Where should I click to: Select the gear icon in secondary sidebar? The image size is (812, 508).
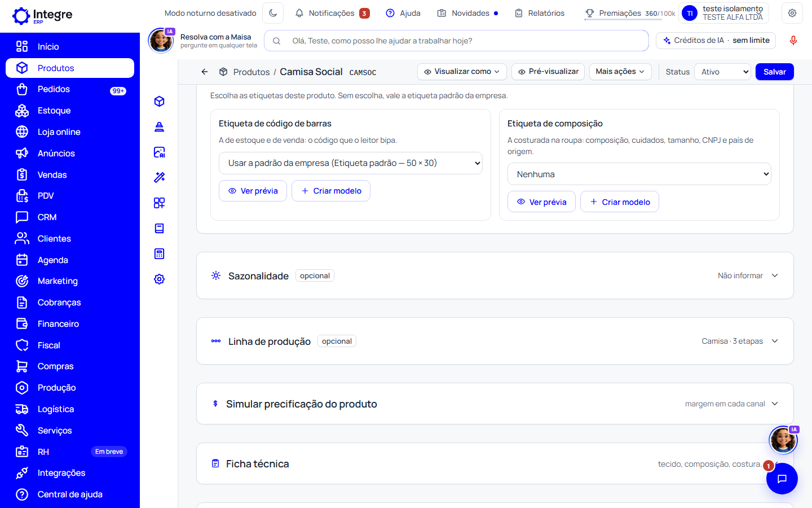point(160,279)
